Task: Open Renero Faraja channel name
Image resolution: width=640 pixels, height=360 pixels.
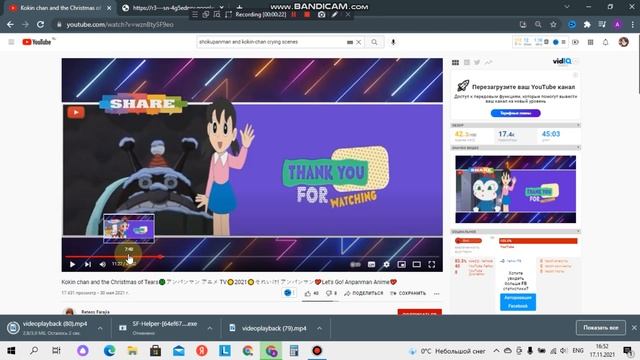Action: coord(95,312)
